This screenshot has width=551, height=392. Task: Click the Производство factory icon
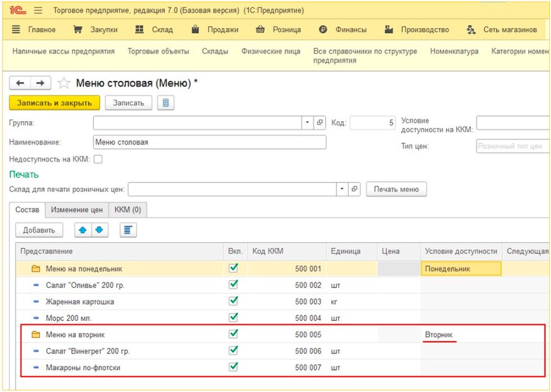[389, 29]
